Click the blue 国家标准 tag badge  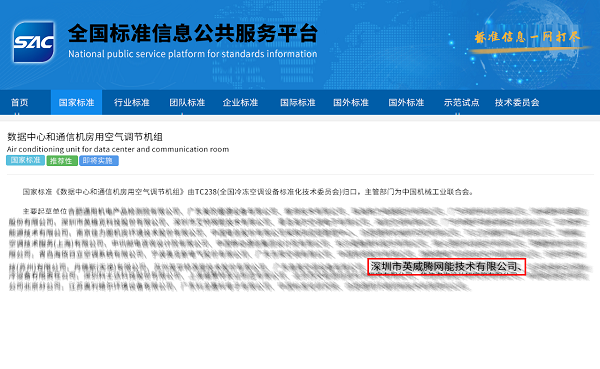pos(25,160)
